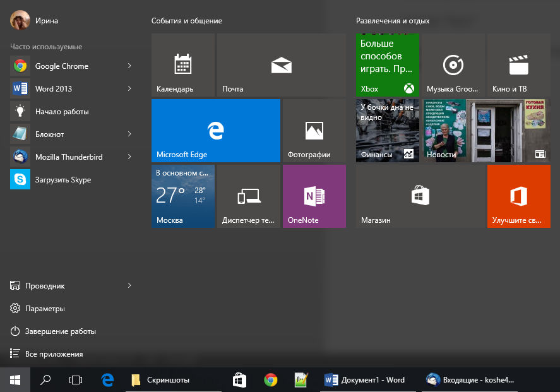Click the Task View taskbar icon
This screenshot has height=392, width=560.
76,380
